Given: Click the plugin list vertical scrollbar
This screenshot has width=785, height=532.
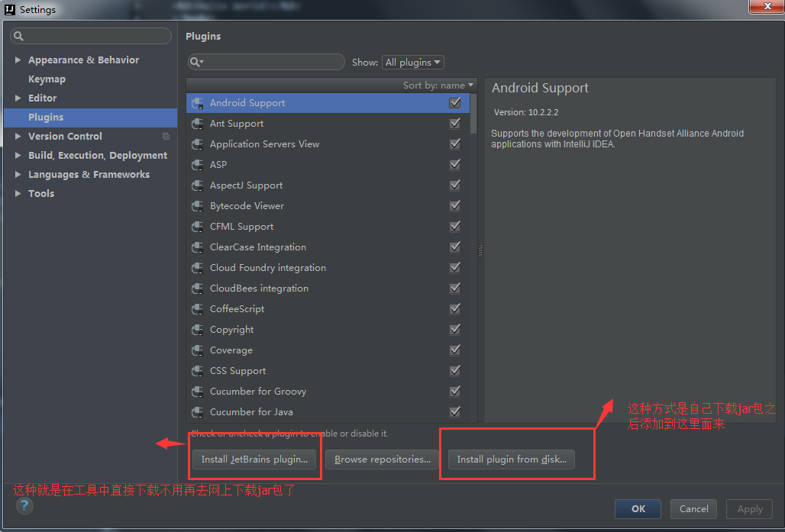Looking at the screenshot, I should (x=473, y=114).
